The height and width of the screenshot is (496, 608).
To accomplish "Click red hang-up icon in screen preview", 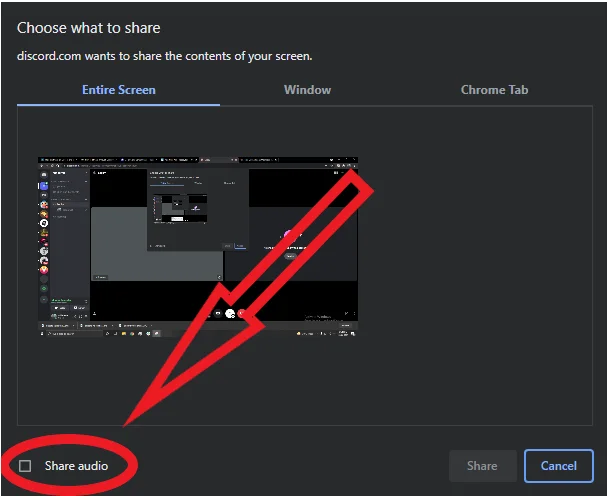I will pyautogui.click(x=243, y=313).
